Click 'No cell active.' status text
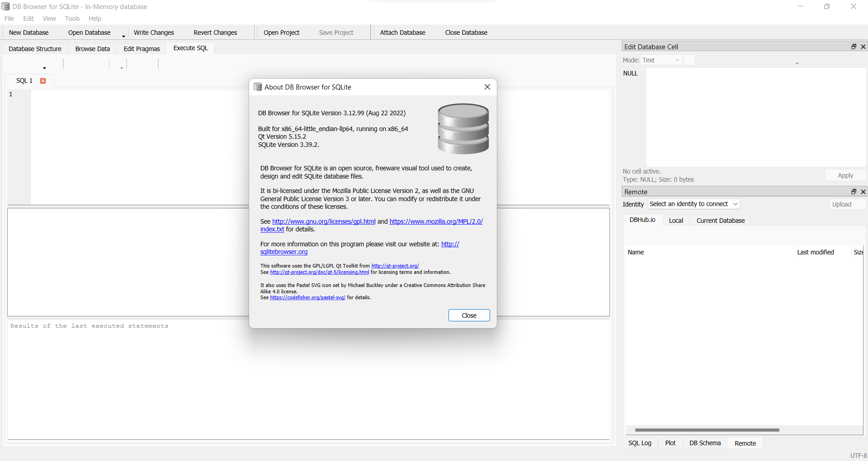Screen dimensions: 868x461 tap(642, 171)
